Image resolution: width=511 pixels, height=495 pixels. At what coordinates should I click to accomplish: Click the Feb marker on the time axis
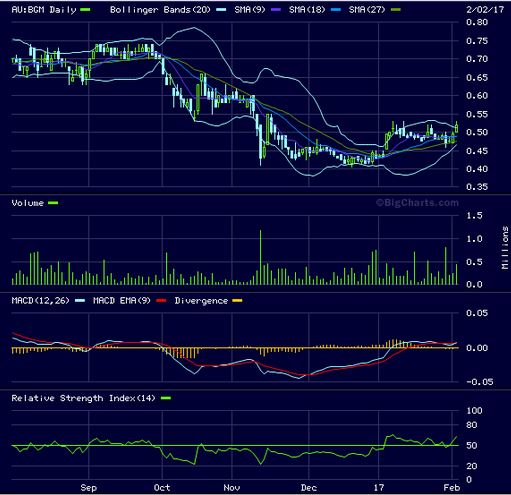tap(452, 488)
